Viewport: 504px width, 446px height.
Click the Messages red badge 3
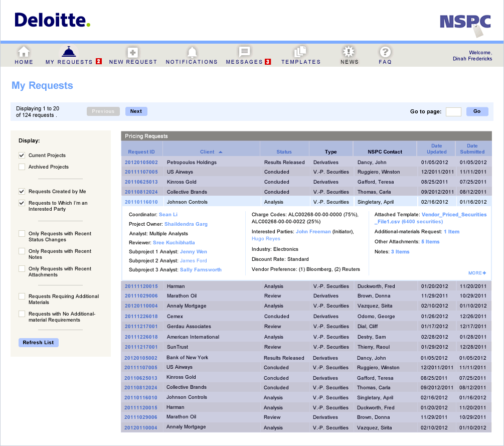268,62
